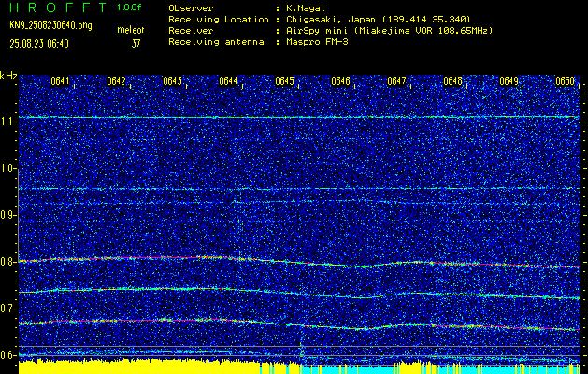Click the HROFFT title text

coord(58,7)
